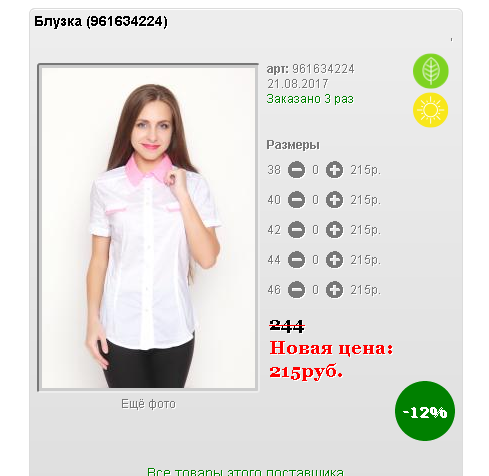Increase quantity for size 44
This screenshot has width=489, height=476.
pyautogui.click(x=334, y=260)
